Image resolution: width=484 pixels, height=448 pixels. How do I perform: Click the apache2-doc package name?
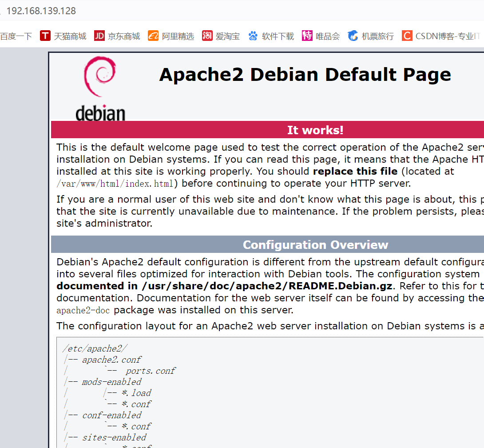[83, 310]
